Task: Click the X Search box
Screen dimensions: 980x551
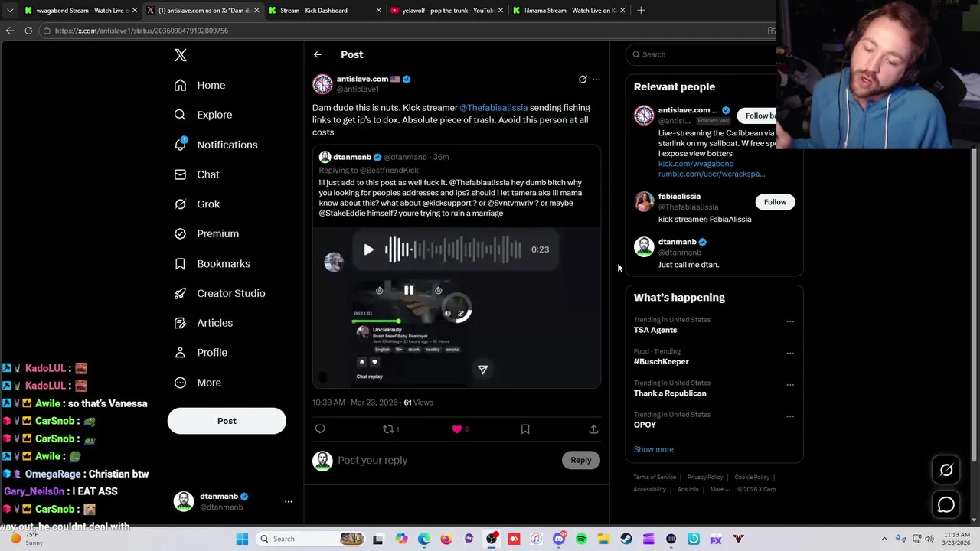Action: coord(701,54)
